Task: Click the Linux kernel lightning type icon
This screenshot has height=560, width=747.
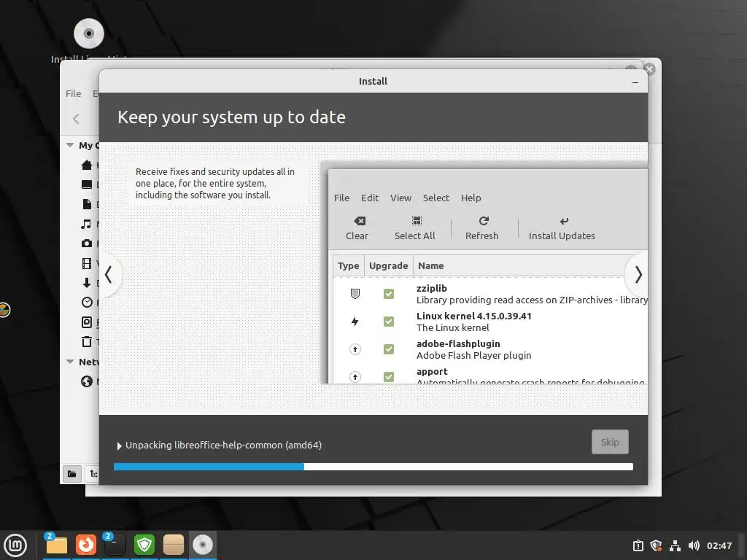Action: click(x=355, y=322)
